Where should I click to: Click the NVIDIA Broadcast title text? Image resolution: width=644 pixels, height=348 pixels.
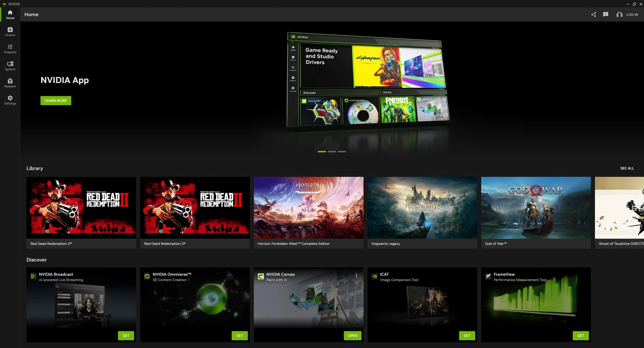[56, 274]
